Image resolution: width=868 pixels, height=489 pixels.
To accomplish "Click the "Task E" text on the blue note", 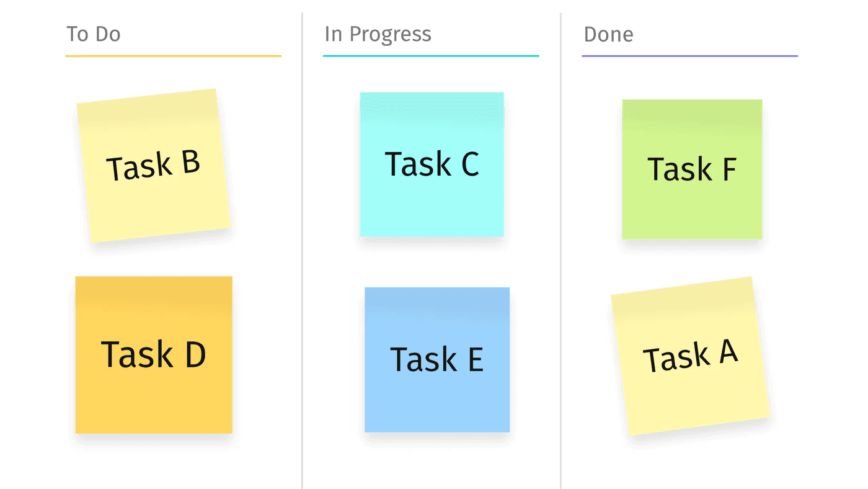I will coord(436,360).
